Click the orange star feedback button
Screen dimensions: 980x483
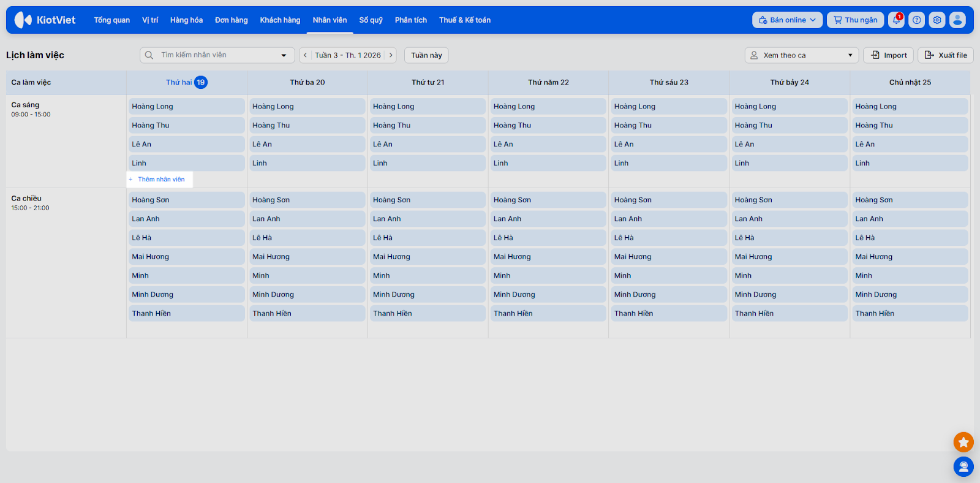click(x=963, y=442)
